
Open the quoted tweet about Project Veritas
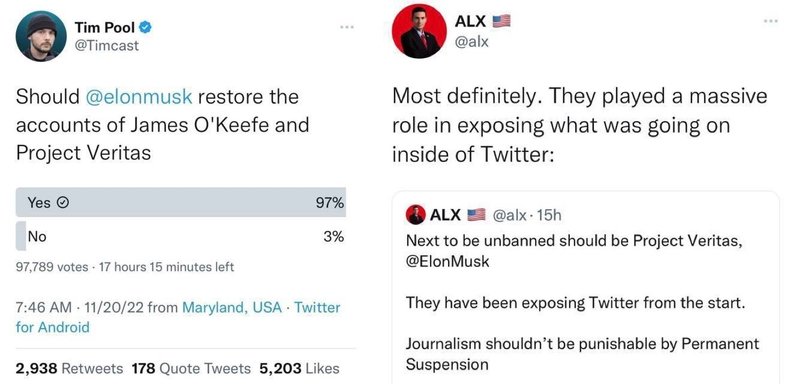pyautogui.click(x=585, y=288)
